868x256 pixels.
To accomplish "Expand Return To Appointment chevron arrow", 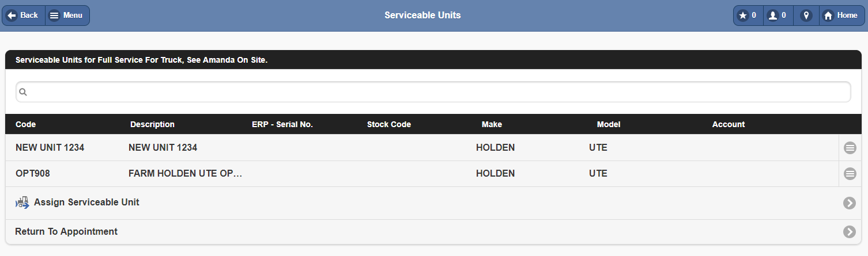I will pos(850,232).
